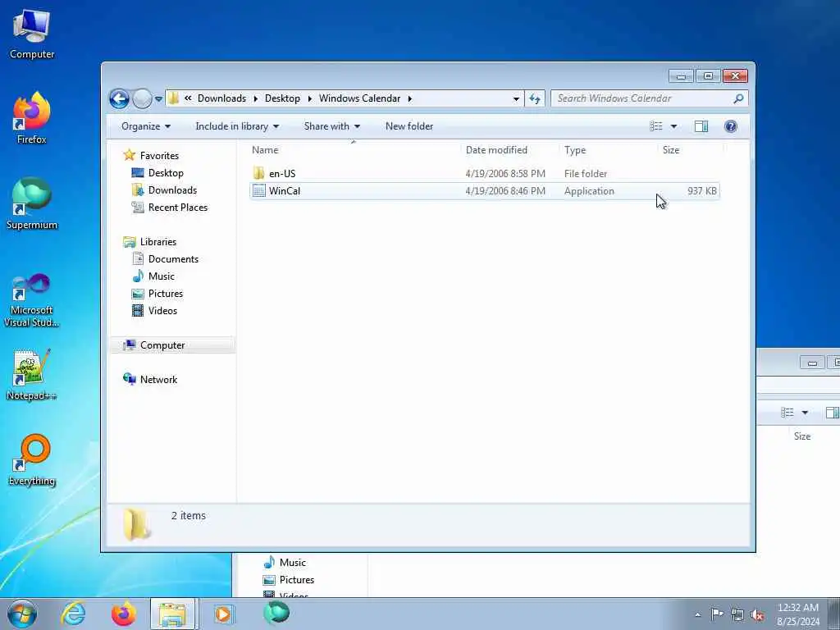Expand the arrow after Windows Calendar breadcrumb
Screen dimensions: 840x630
tap(410, 98)
